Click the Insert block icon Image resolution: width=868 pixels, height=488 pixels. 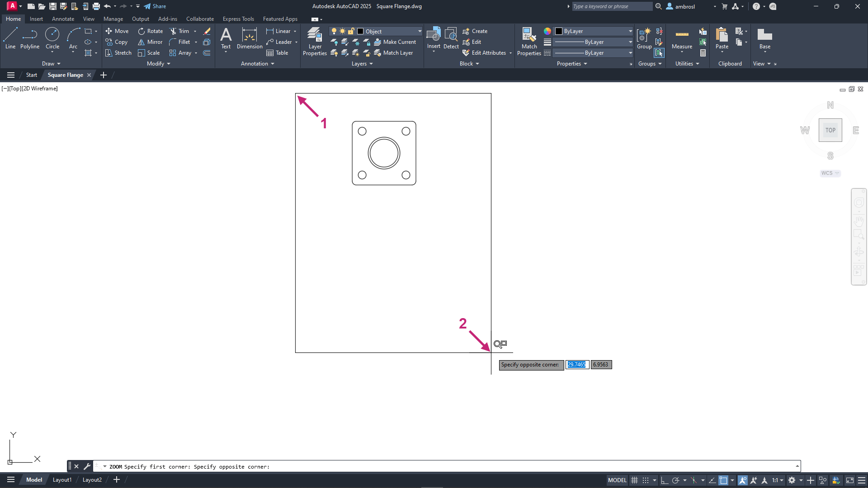point(434,36)
